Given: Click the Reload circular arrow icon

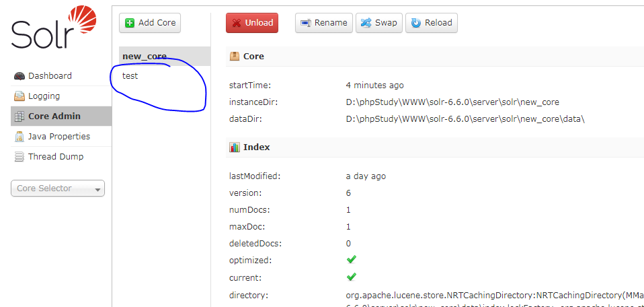Looking at the screenshot, I should pyautogui.click(x=417, y=23).
